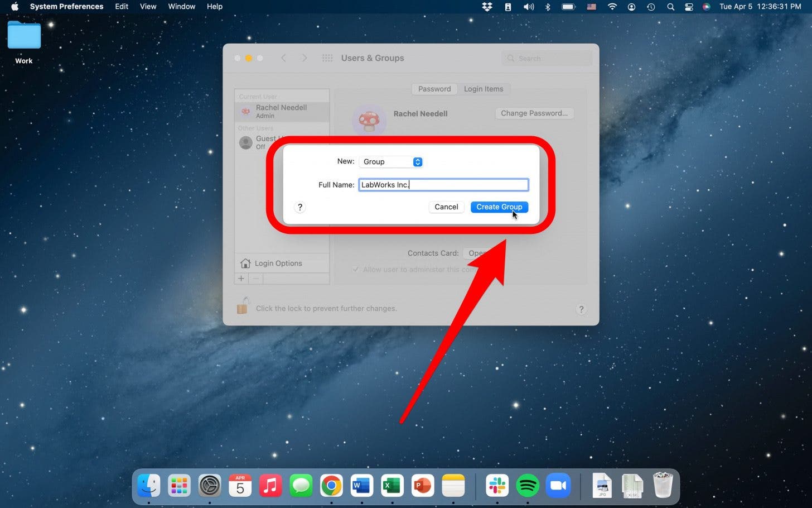Open Slack in the Dock
This screenshot has width=812, height=508.
[x=497, y=486]
